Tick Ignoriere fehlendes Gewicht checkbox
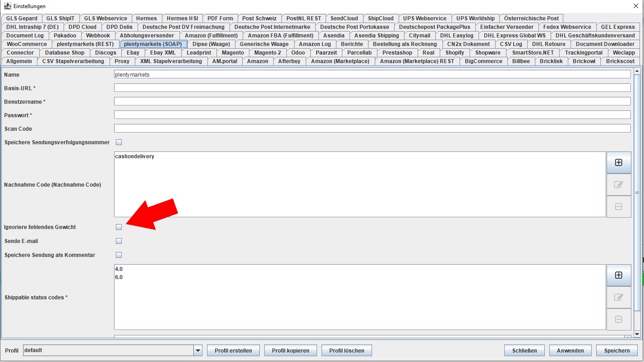The height and width of the screenshot is (362, 644). (119, 227)
